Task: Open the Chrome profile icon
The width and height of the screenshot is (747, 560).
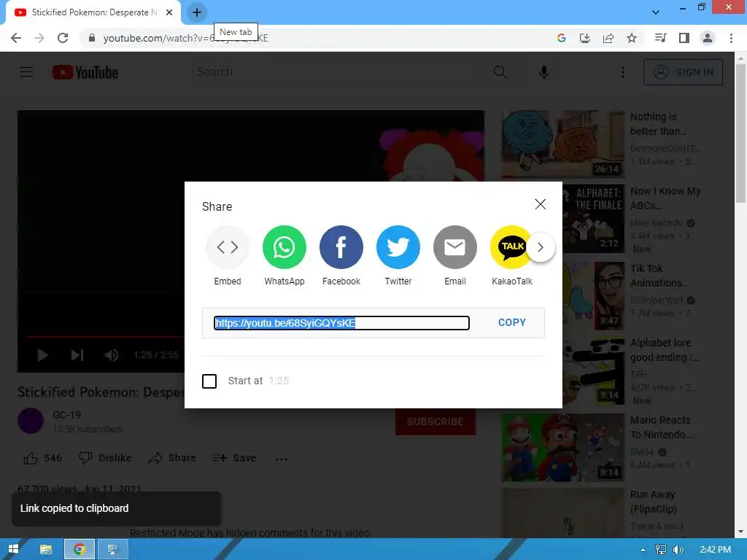Action: click(x=708, y=38)
